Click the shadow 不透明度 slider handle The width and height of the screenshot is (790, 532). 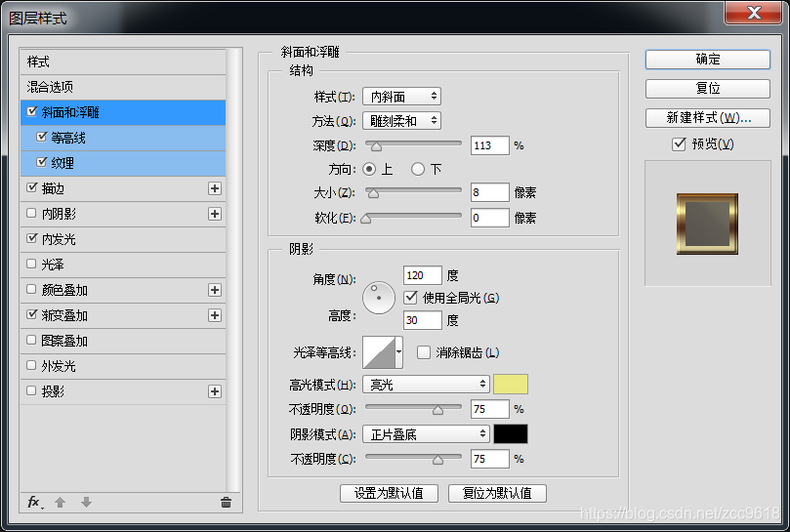(437, 460)
